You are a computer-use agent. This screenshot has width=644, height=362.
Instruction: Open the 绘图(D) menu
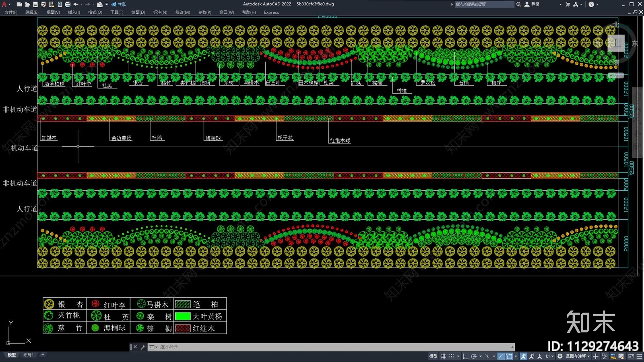[x=138, y=12]
